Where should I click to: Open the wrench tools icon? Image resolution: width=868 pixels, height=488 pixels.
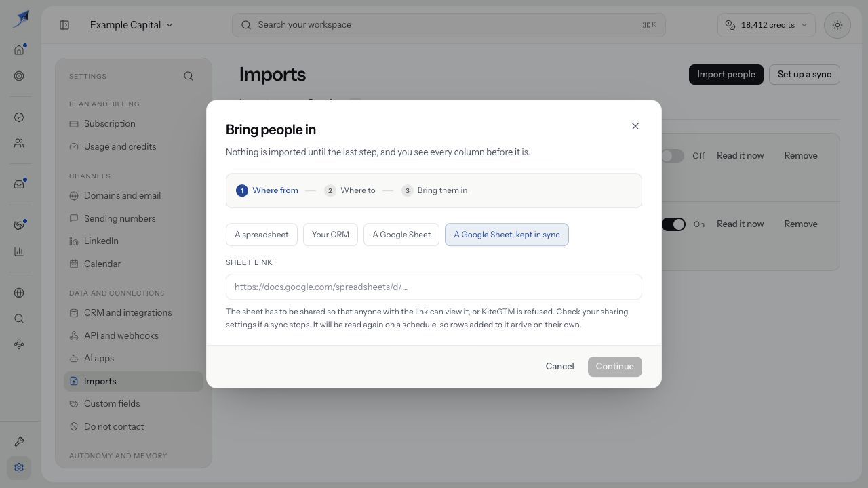(x=19, y=442)
